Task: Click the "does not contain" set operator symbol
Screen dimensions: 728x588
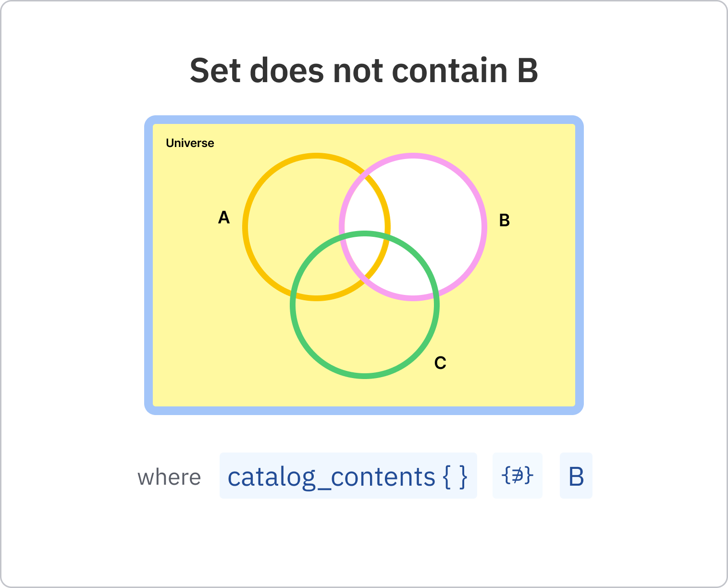Action: click(x=517, y=476)
